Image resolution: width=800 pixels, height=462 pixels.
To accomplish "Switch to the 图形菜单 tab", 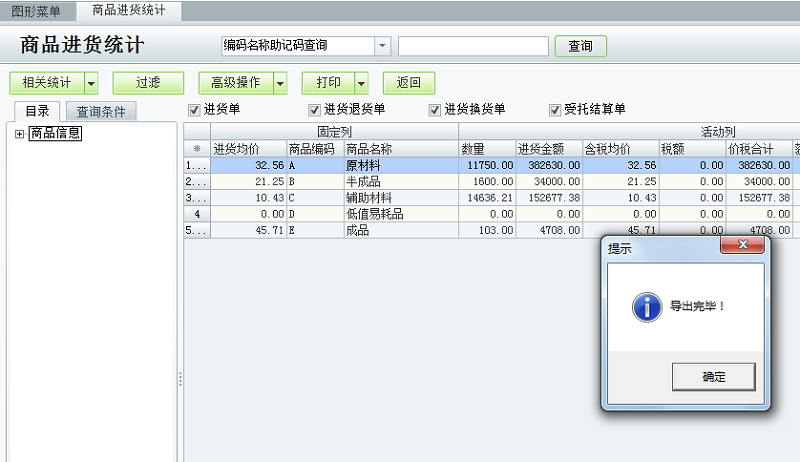I will (36, 11).
